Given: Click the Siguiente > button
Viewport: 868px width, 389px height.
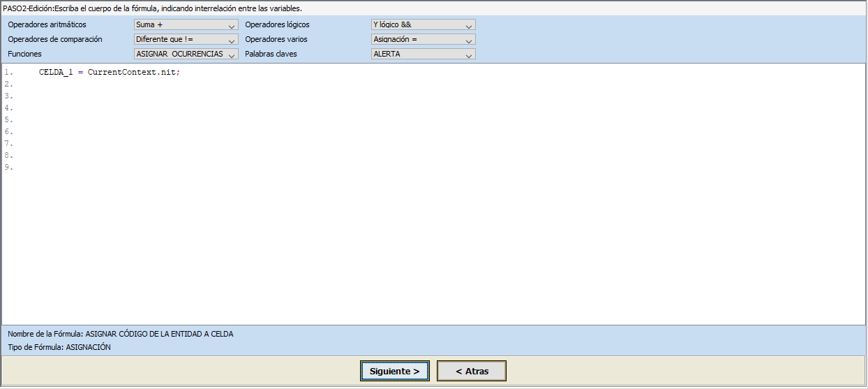Looking at the screenshot, I should click(x=394, y=372).
